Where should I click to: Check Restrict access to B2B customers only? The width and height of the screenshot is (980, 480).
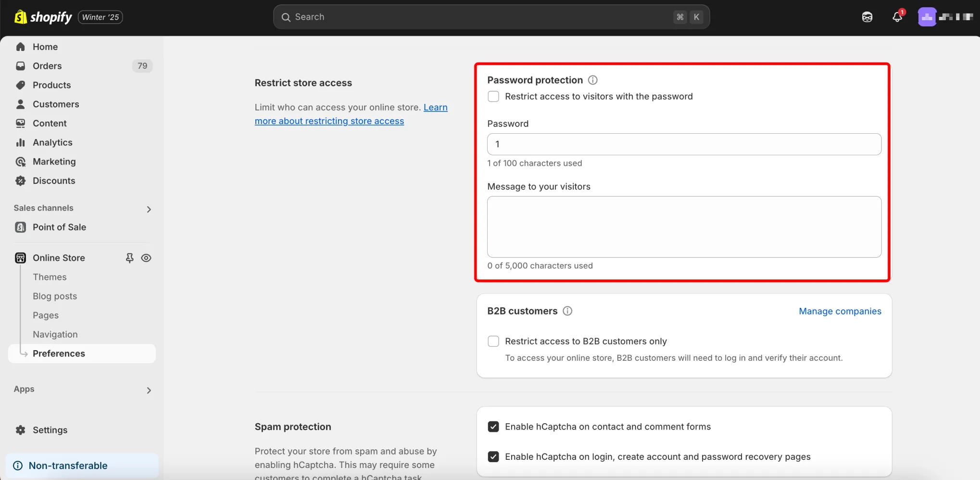493,341
